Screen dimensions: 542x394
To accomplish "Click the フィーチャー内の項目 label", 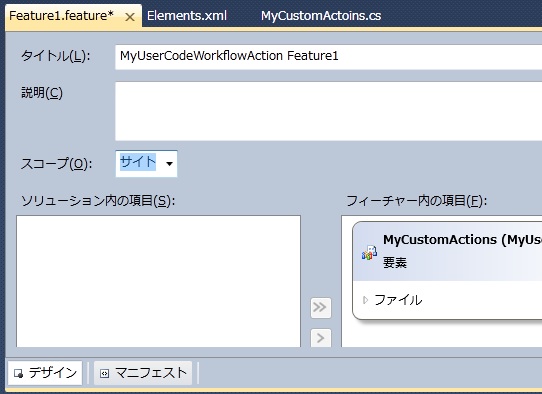I will click(417, 201).
